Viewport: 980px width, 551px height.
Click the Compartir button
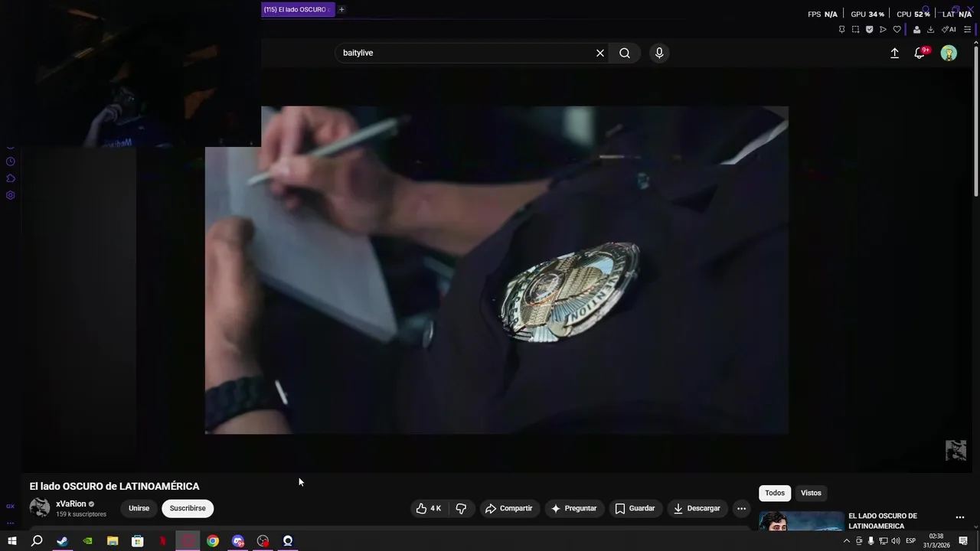tap(508, 508)
